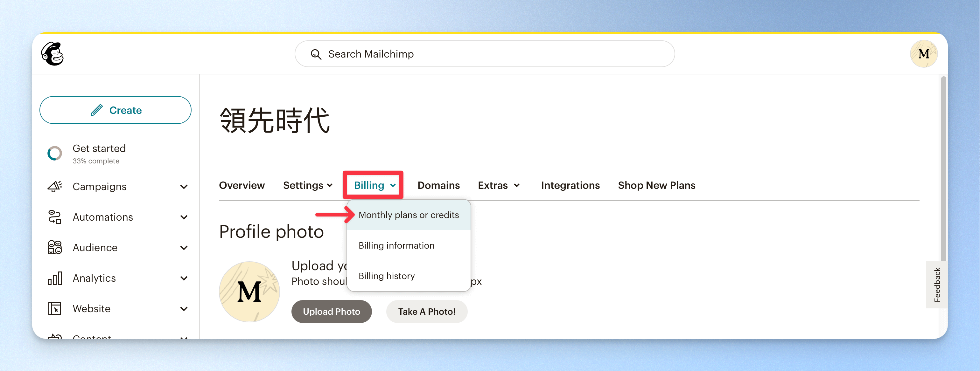Click the Campaigns megaphone icon
980x371 pixels.
point(55,186)
